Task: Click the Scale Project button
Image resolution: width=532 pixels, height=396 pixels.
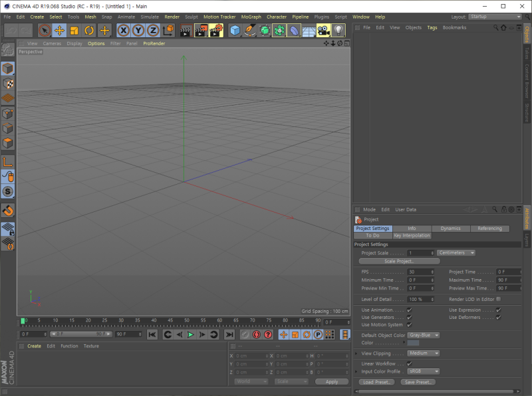Action: tap(399, 261)
